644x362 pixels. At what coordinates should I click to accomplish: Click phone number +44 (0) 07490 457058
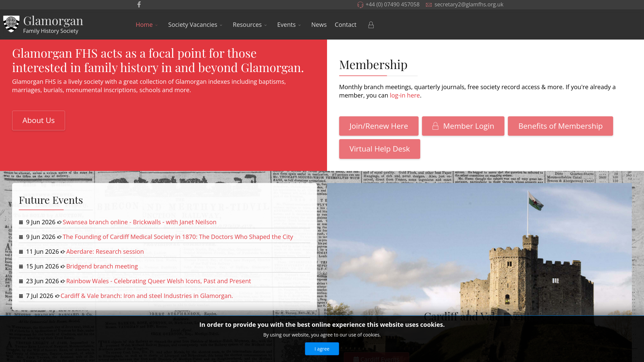[x=392, y=4]
